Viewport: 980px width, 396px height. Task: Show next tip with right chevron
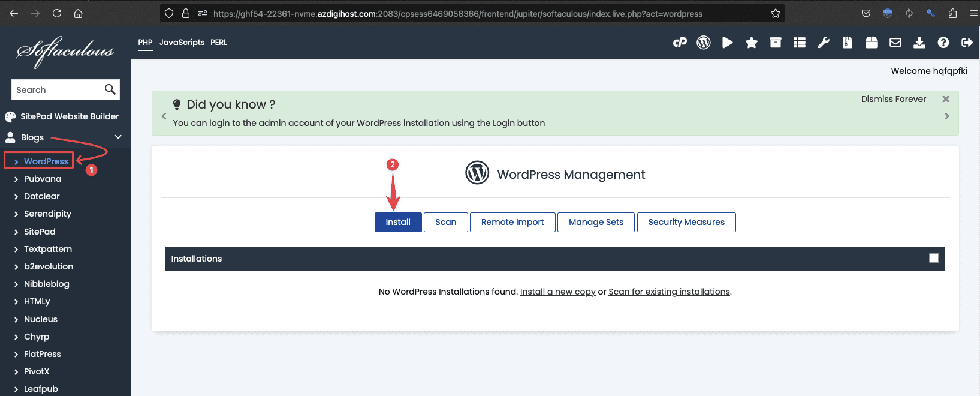click(x=947, y=116)
